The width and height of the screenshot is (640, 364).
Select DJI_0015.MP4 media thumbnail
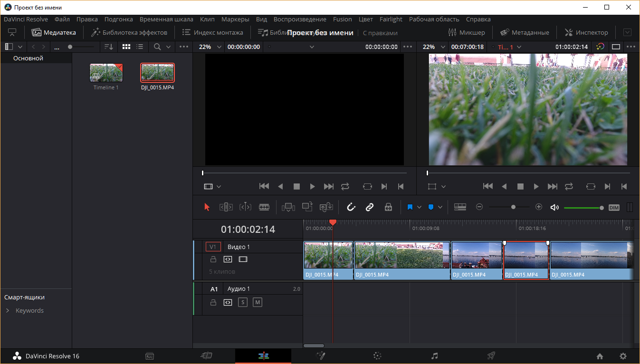coord(157,73)
